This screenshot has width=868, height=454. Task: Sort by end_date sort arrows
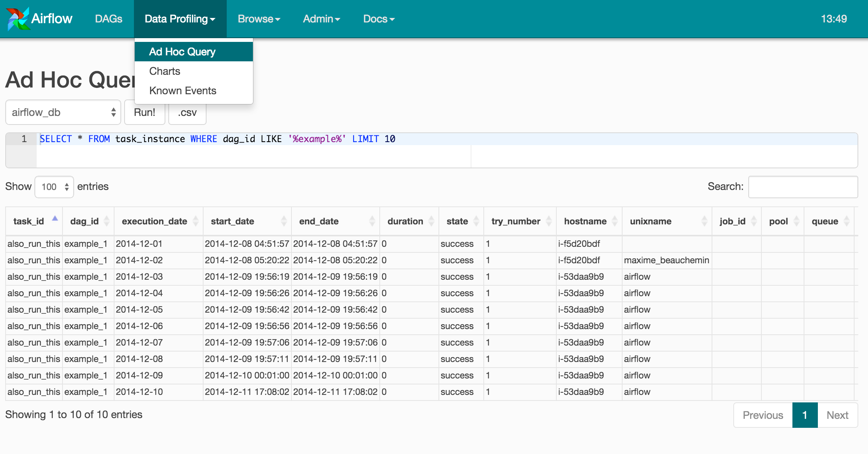372,221
